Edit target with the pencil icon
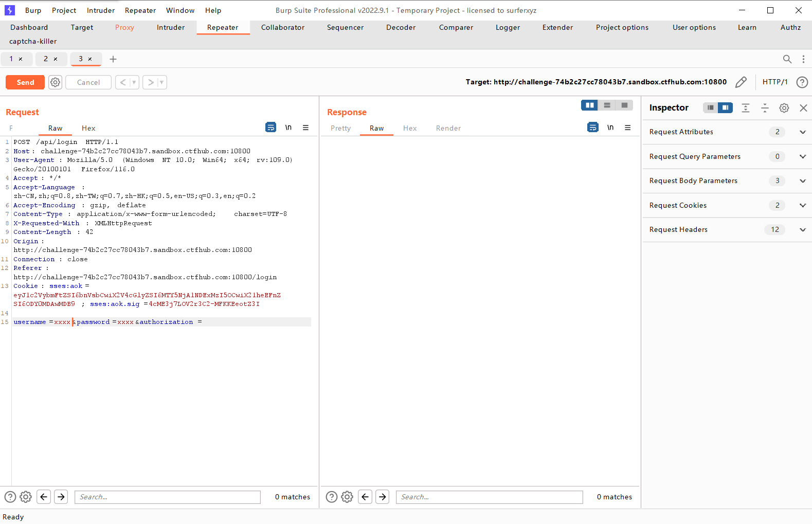Image resolution: width=812 pixels, height=524 pixels. click(741, 82)
